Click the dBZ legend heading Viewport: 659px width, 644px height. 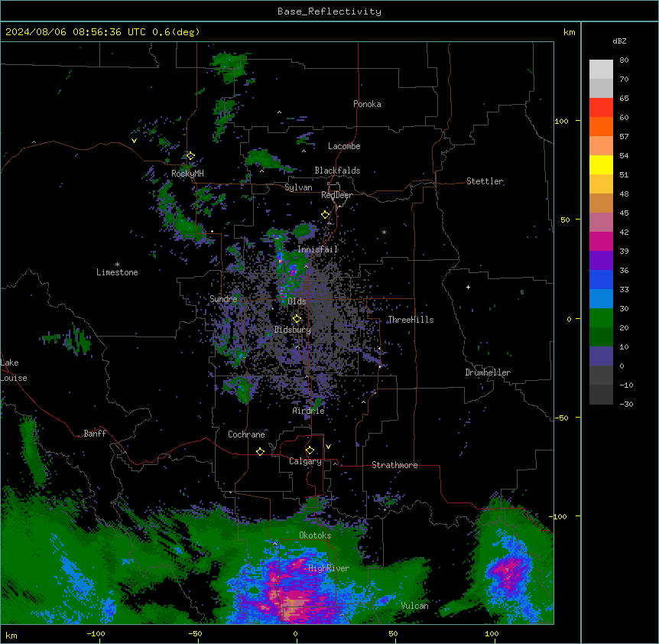tap(619, 41)
